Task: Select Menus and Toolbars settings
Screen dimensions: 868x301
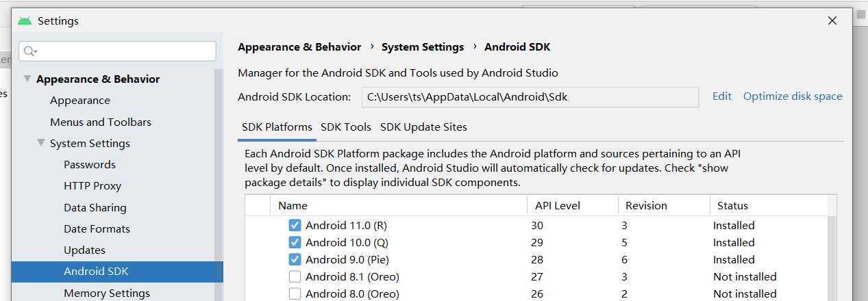Action: (101, 122)
